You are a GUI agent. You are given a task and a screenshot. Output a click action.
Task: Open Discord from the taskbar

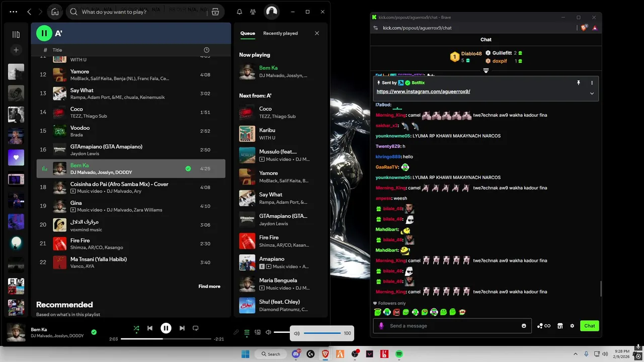point(296,354)
